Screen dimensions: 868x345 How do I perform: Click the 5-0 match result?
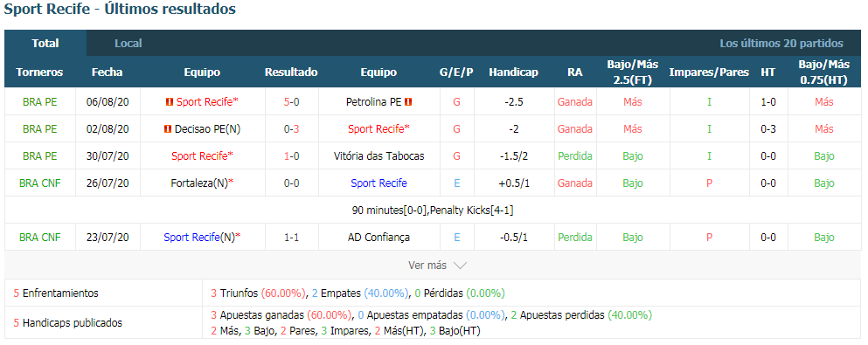pos(291,101)
